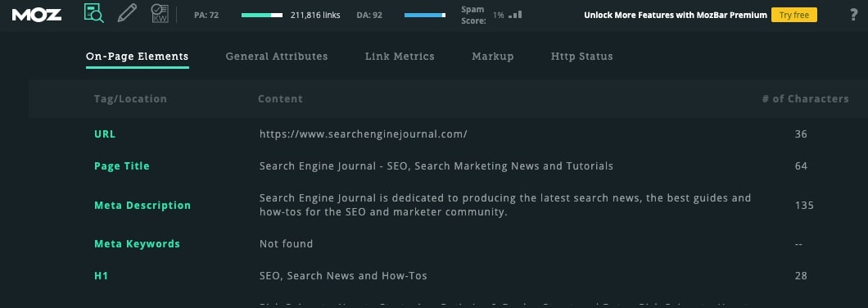
Task: Click the Try free button
Action: [793, 15]
